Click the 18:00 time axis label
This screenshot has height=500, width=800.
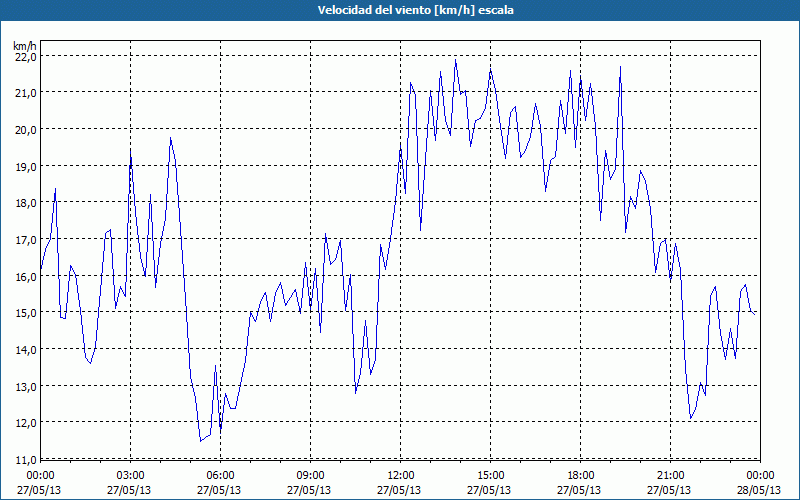point(581,476)
